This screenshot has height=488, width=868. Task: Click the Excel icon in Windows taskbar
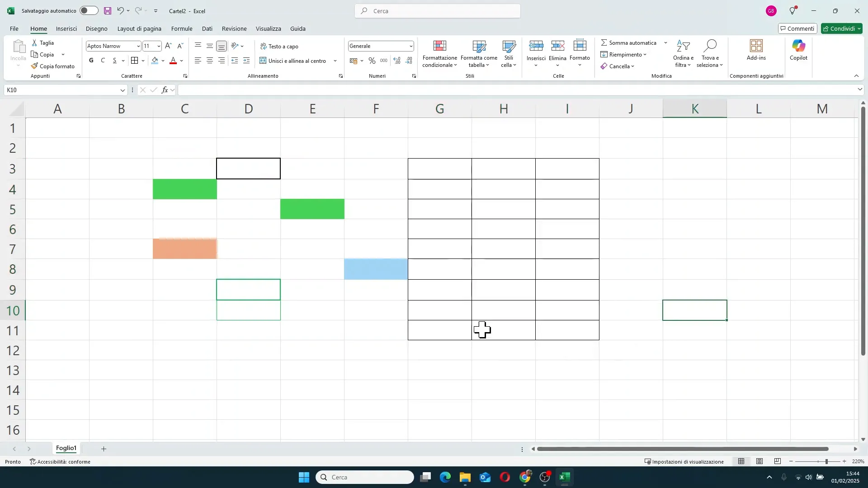(564, 477)
